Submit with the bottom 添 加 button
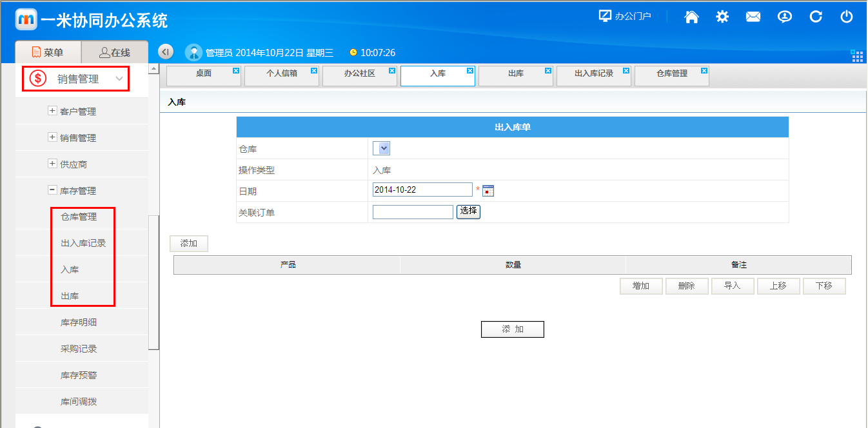 (513, 329)
